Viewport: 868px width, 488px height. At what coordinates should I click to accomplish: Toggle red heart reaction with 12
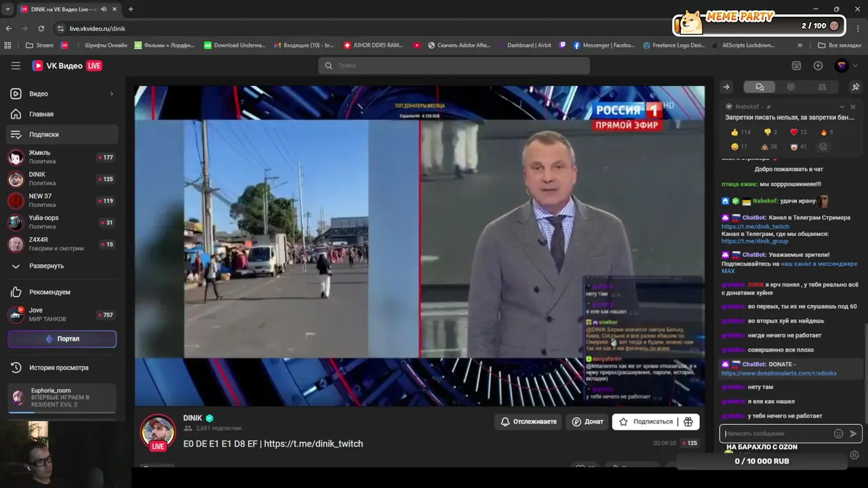[x=799, y=132]
